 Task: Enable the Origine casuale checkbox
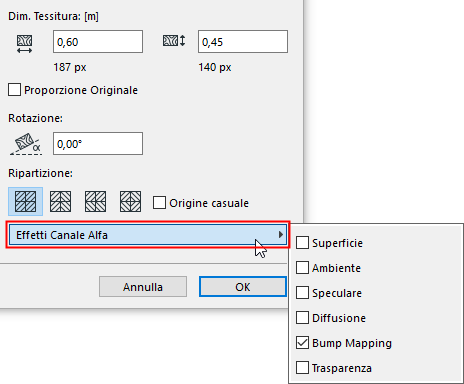[x=159, y=203]
